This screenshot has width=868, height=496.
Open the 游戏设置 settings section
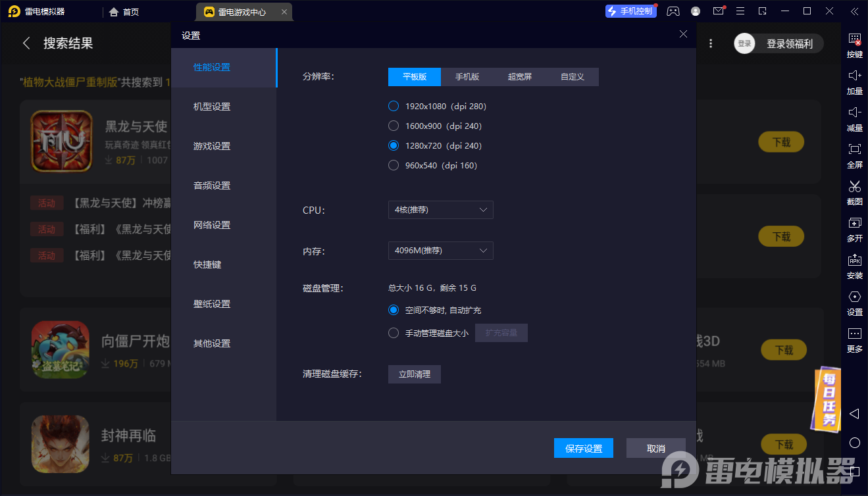tap(212, 146)
